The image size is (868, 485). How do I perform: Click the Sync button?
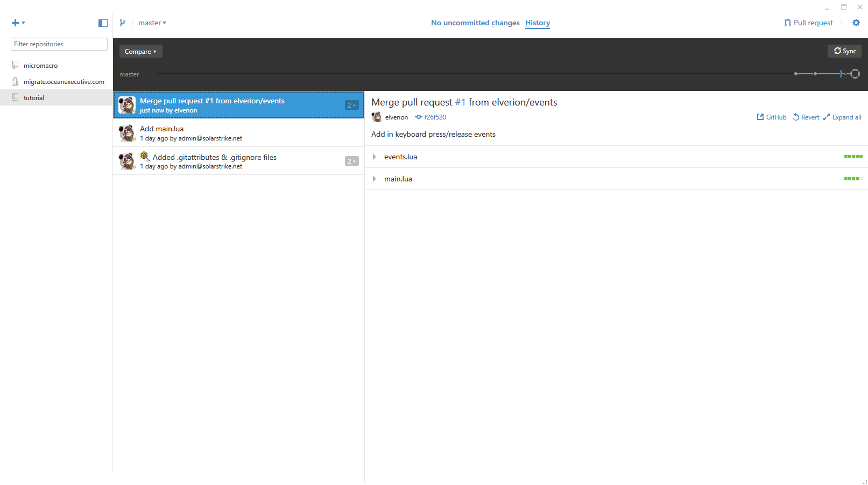click(844, 51)
